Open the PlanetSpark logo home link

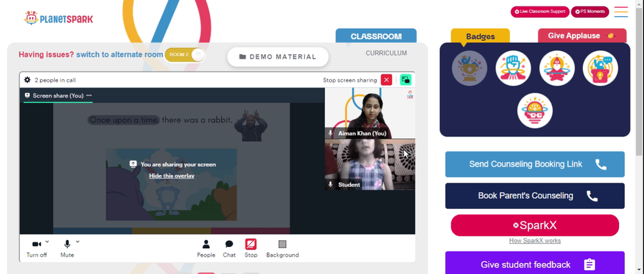tap(59, 18)
